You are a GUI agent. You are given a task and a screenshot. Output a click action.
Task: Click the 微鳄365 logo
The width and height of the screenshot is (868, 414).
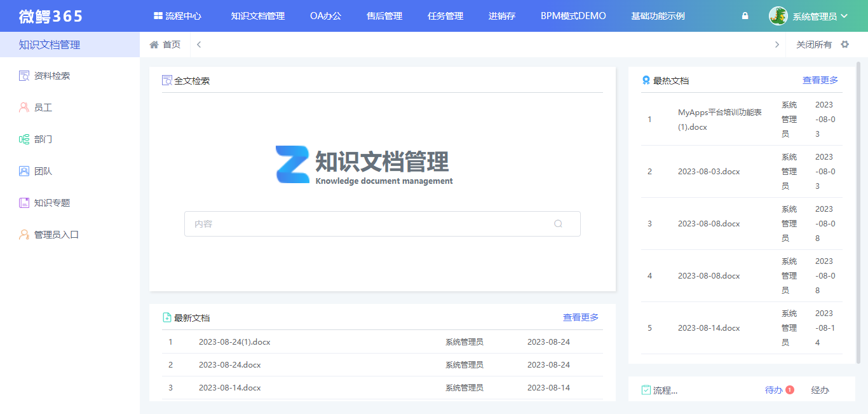(51, 16)
